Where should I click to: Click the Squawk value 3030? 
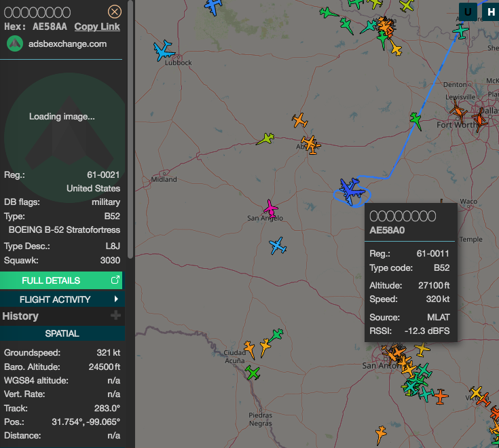pyautogui.click(x=110, y=260)
